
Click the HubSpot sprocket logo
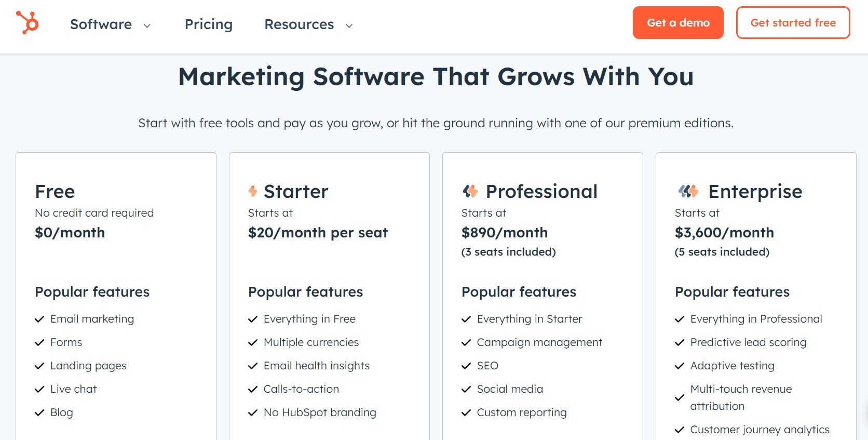[x=29, y=23]
